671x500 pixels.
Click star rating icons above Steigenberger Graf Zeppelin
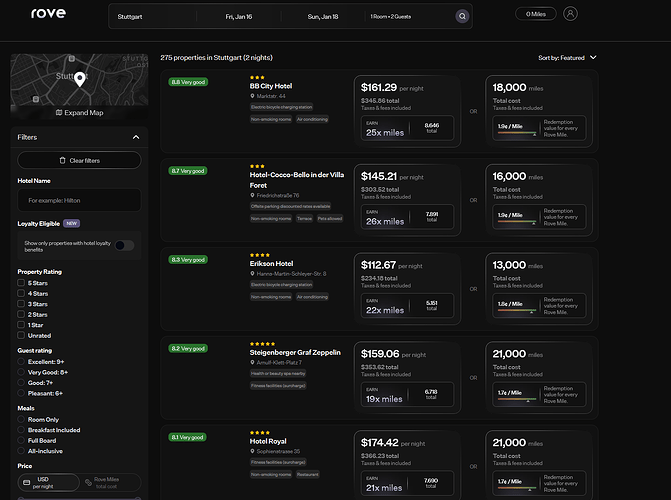click(x=260, y=343)
